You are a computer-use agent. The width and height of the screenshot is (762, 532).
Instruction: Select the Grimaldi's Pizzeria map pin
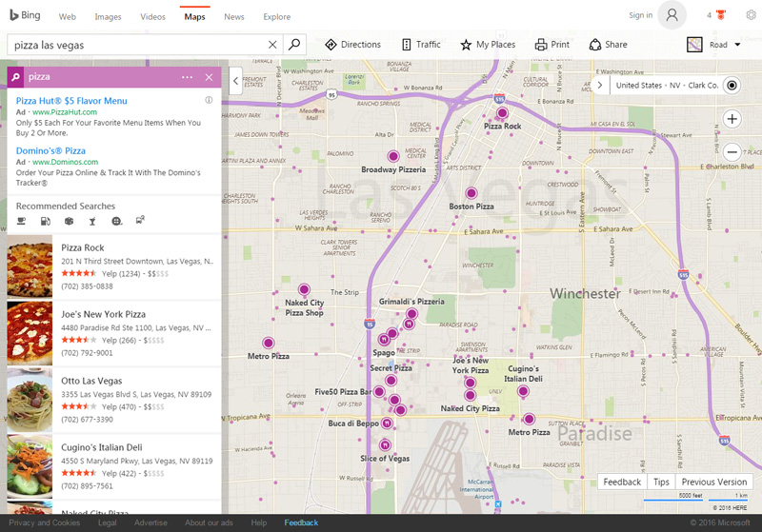point(411,313)
